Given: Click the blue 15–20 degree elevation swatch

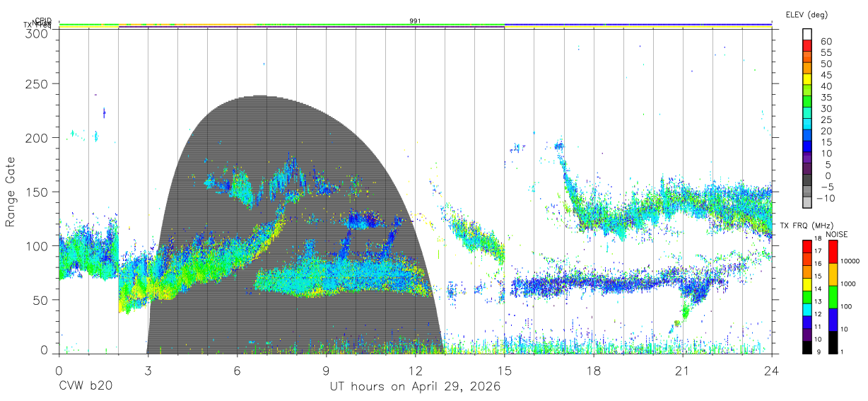Looking at the screenshot, I should pyautogui.click(x=807, y=136).
